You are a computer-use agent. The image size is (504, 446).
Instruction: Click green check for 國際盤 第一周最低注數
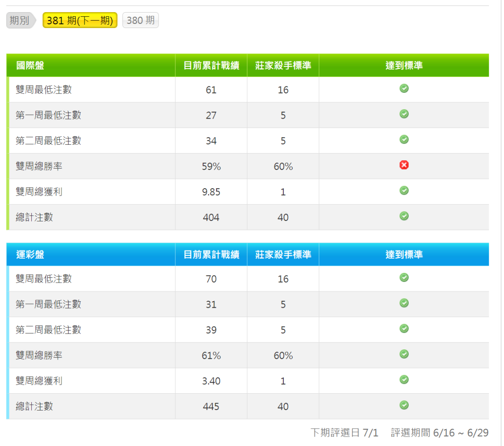click(404, 114)
